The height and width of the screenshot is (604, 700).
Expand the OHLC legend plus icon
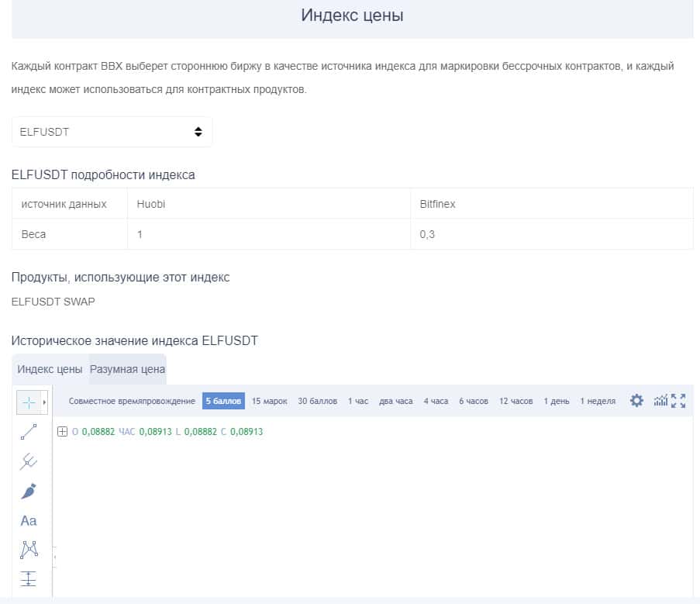click(63, 431)
